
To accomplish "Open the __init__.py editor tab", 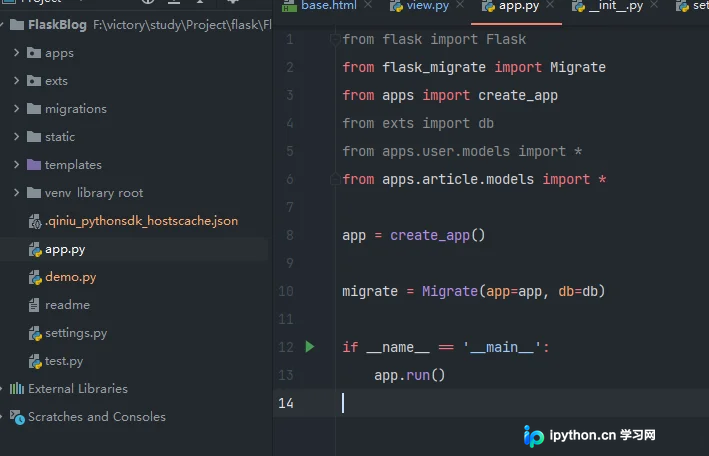I will point(616,5).
